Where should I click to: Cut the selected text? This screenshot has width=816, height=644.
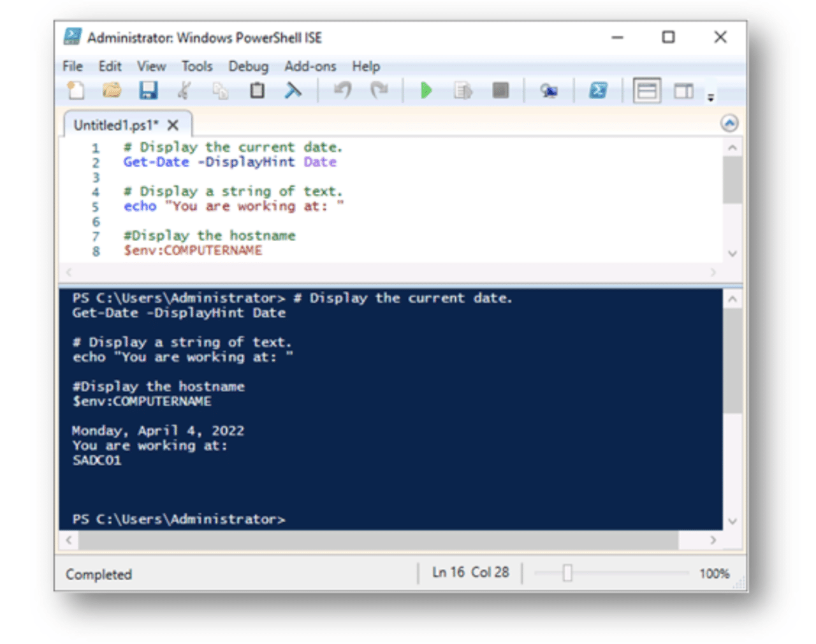click(x=184, y=91)
